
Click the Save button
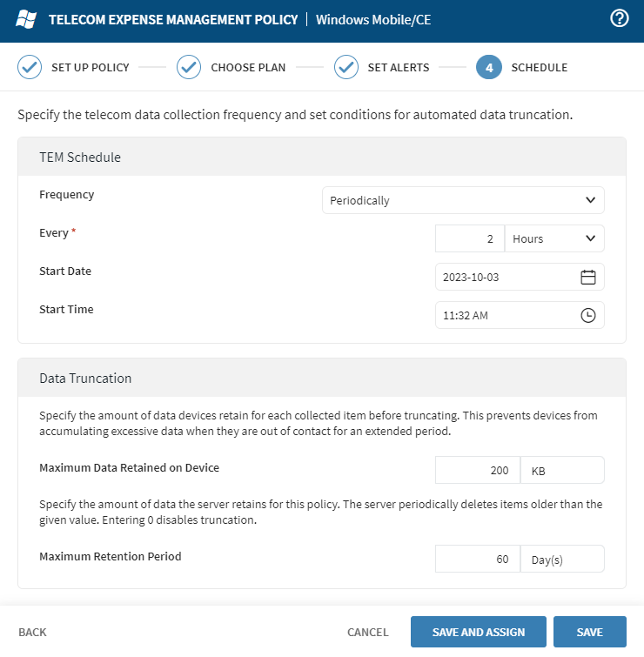coord(589,632)
